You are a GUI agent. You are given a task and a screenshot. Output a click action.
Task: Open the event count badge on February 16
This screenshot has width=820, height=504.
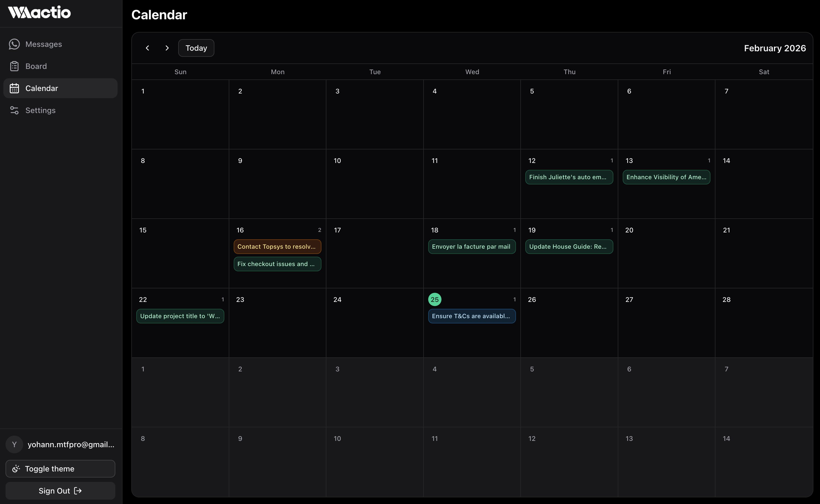click(319, 230)
